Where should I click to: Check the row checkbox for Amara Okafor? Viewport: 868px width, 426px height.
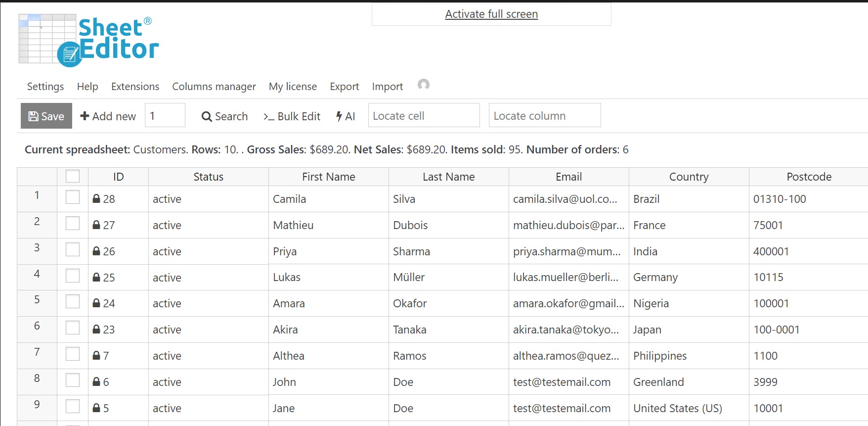(x=73, y=301)
